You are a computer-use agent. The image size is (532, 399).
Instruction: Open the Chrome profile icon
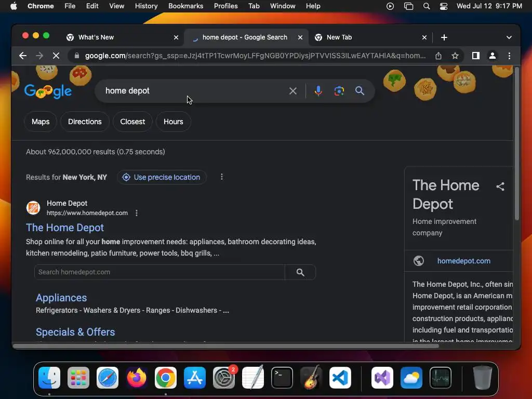pyautogui.click(x=493, y=56)
